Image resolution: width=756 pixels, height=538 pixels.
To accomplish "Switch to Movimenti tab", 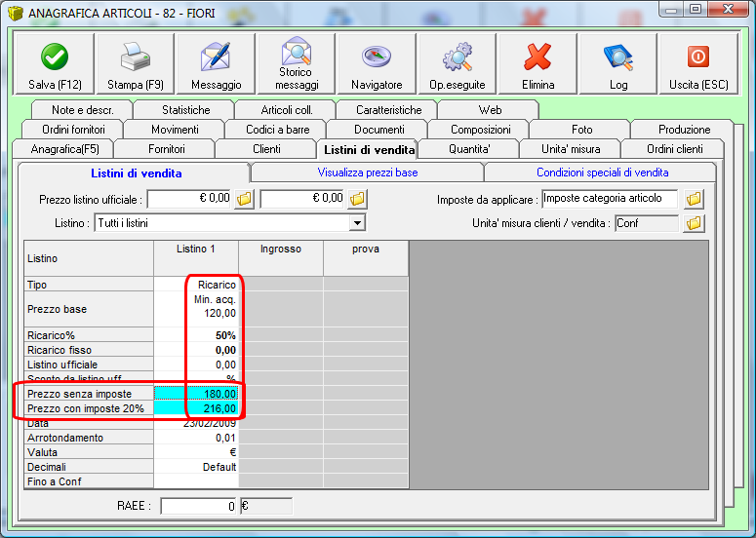I will click(x=175, y=130).
